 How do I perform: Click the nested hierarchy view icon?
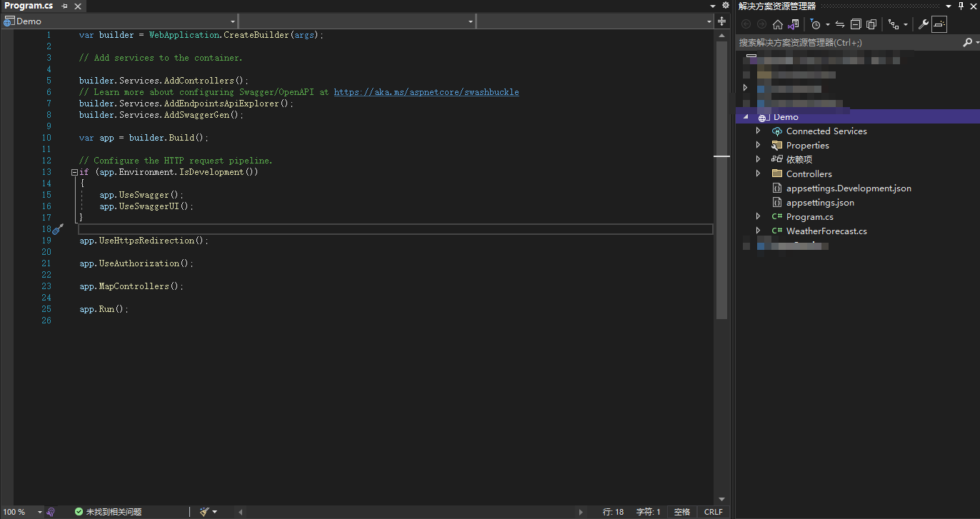pos(894,24)
